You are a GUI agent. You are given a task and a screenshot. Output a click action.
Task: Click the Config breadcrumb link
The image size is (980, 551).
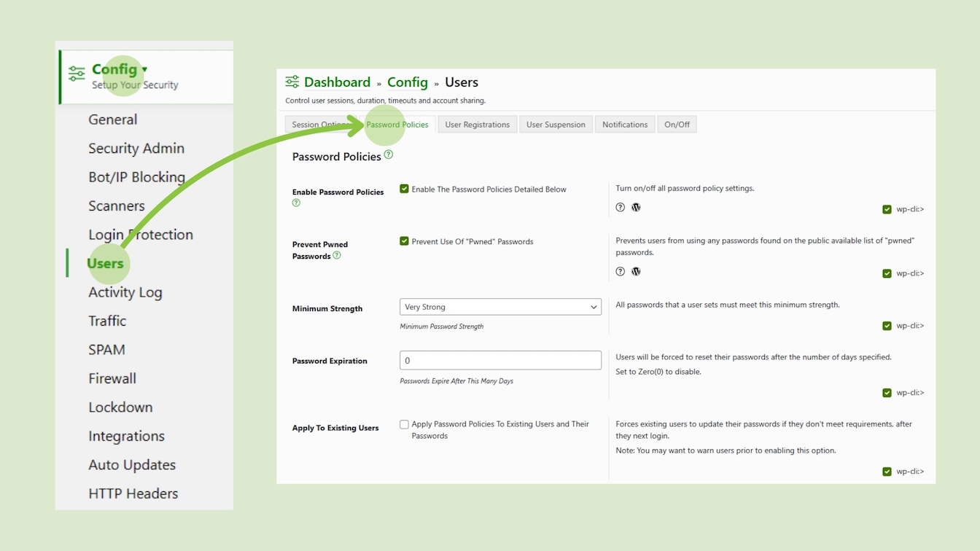click(x=408, y=82)
